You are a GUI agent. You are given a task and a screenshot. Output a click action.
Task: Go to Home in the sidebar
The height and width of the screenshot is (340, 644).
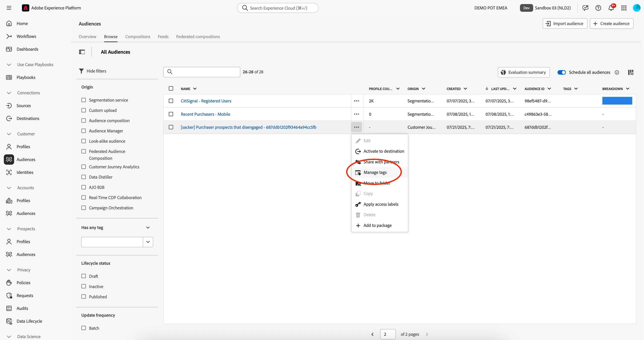click(x=22, y=24)
